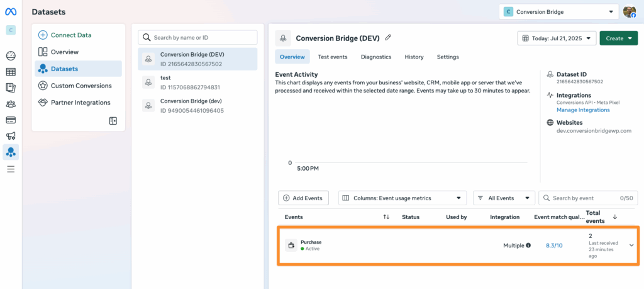Switch to the History tab
The image size is (644, 289).
click(x=414, y=57)
